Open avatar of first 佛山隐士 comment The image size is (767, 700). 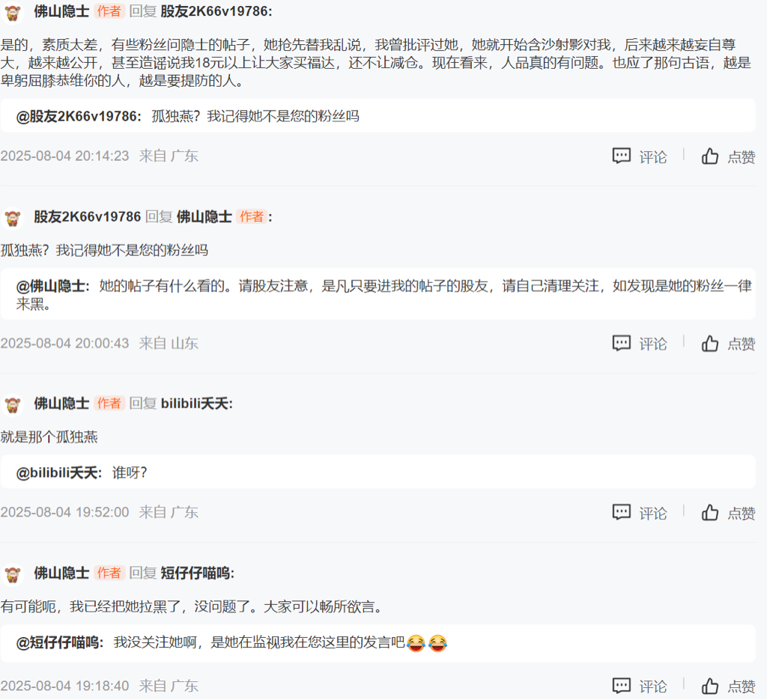13,12
